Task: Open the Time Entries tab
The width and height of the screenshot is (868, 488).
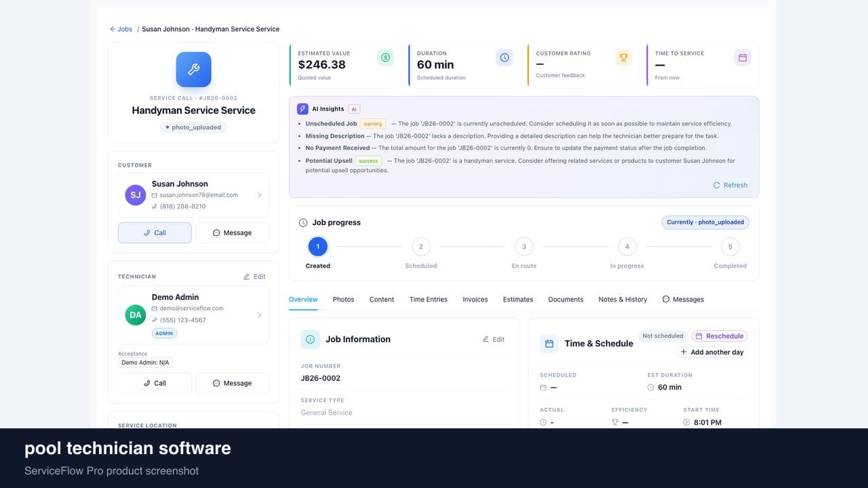Action: (429, 300)
